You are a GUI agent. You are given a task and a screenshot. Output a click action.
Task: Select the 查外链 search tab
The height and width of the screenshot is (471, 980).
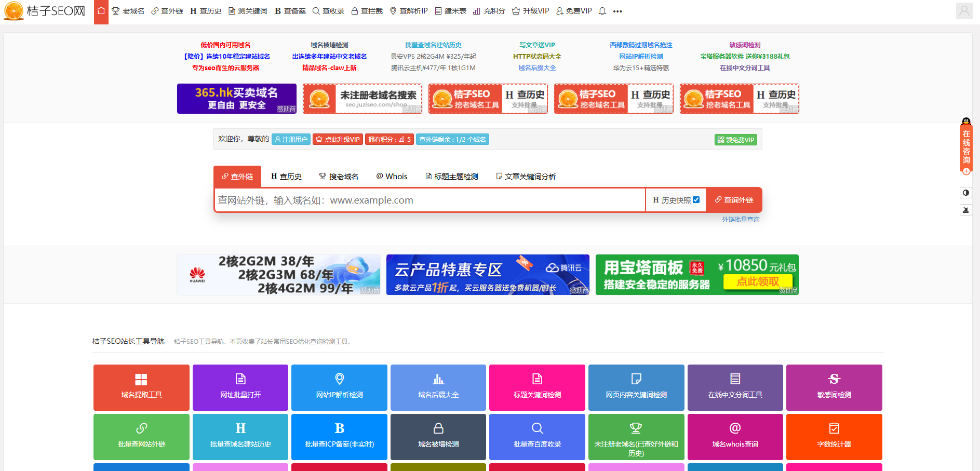coord(237,177)
